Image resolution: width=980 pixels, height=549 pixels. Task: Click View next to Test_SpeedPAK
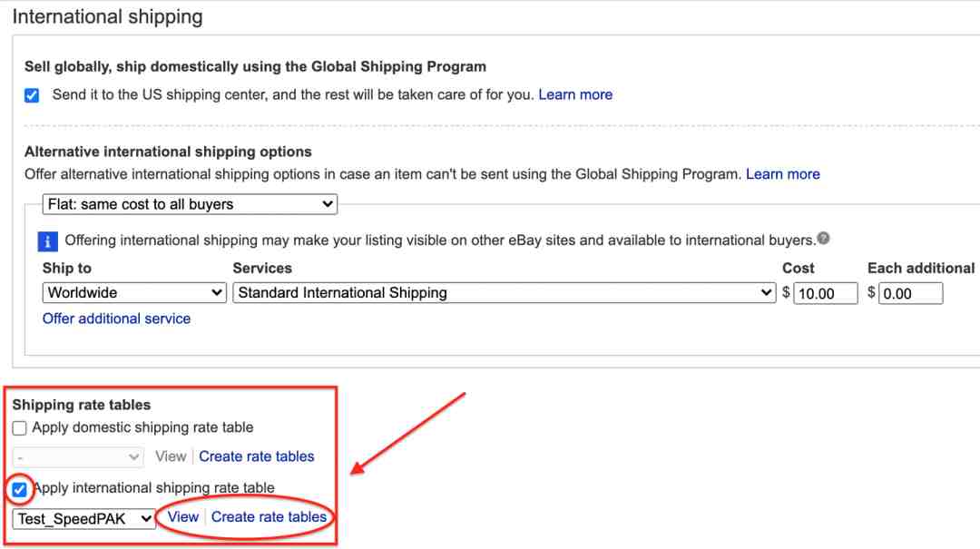coord(183,517)
